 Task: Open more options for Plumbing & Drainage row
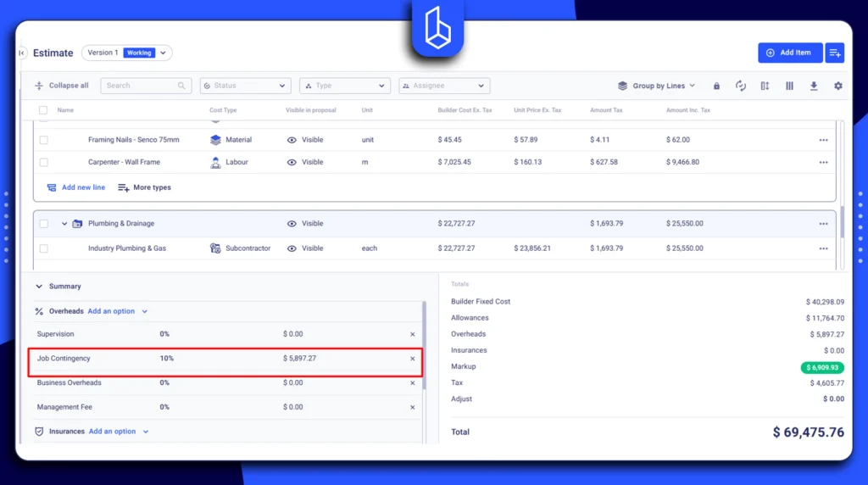pos(823,224)
